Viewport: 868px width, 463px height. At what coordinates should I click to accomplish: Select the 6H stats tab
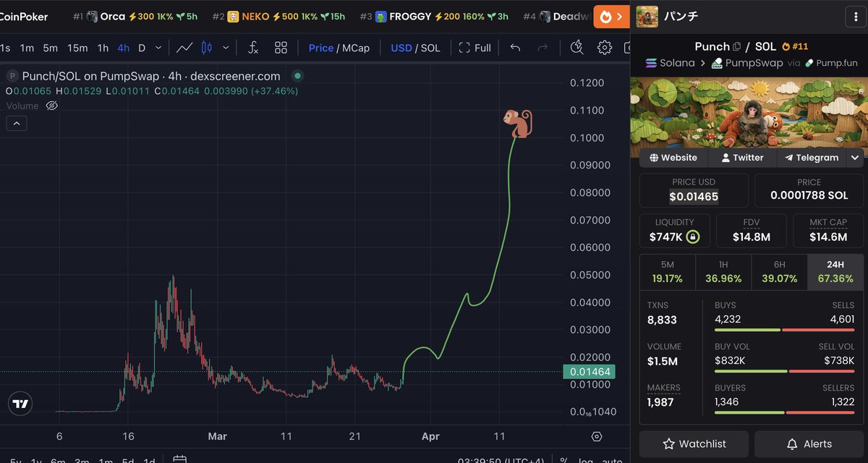(x=779, y=272)
